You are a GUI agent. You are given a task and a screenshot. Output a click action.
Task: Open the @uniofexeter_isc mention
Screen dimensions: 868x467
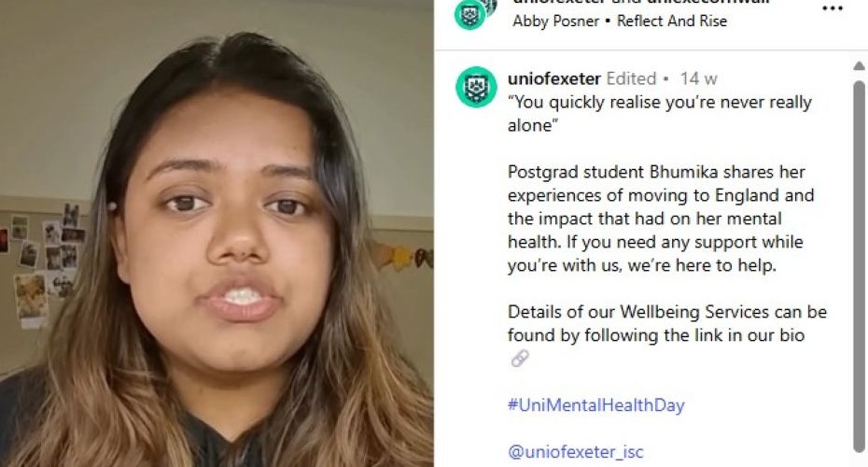point(576,451)
